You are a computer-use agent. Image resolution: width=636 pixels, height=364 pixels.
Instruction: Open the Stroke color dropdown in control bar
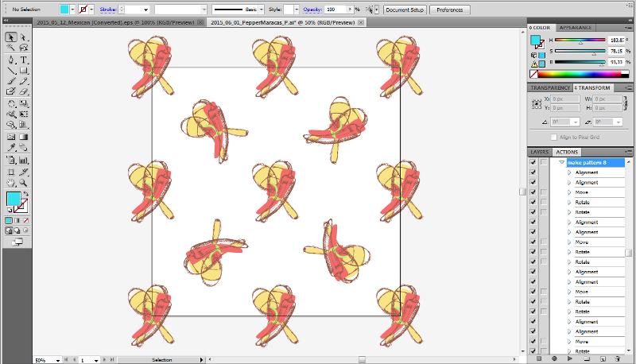click(91, 10)
